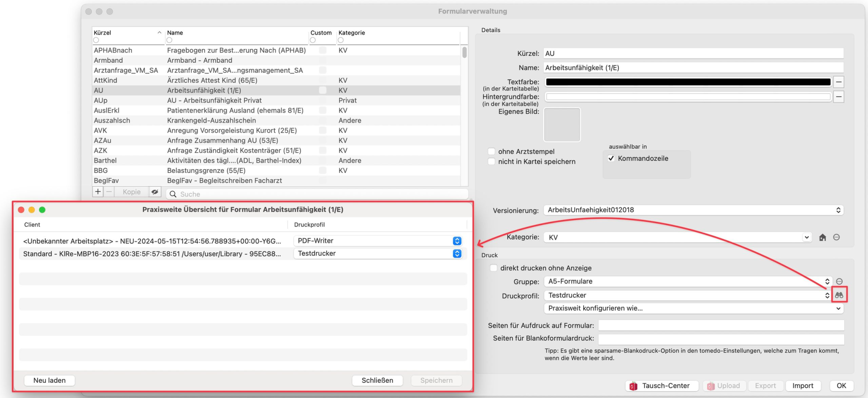Enable 'nicht in Kartei speichern' checkbox
The width and height of the screenshot is (868, 398).
(x=492, y=161)
